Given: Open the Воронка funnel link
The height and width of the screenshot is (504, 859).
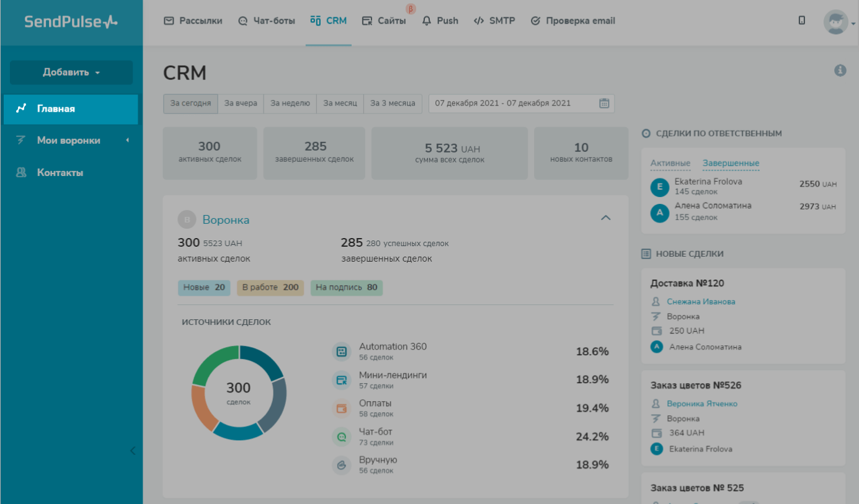Looking at the screenshot, I should coord(226,220).
